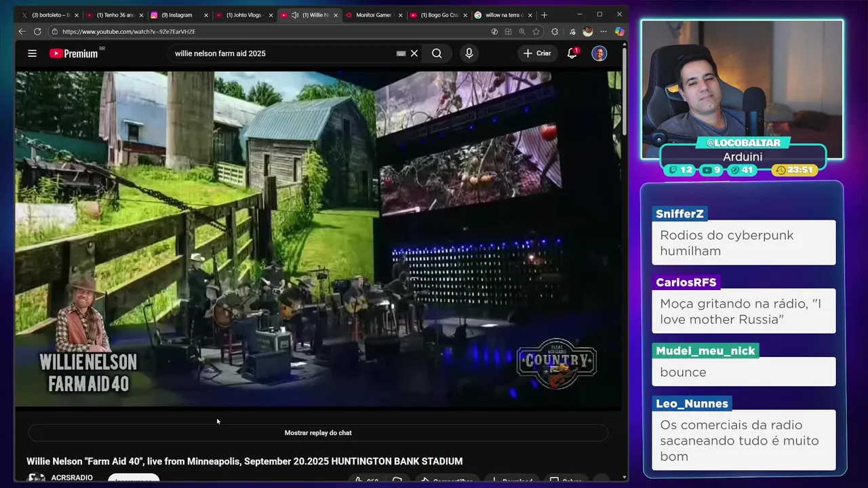Close the active Willie Nelson tab
Viewport: 868px width, 488px height.
coord(336,15)
